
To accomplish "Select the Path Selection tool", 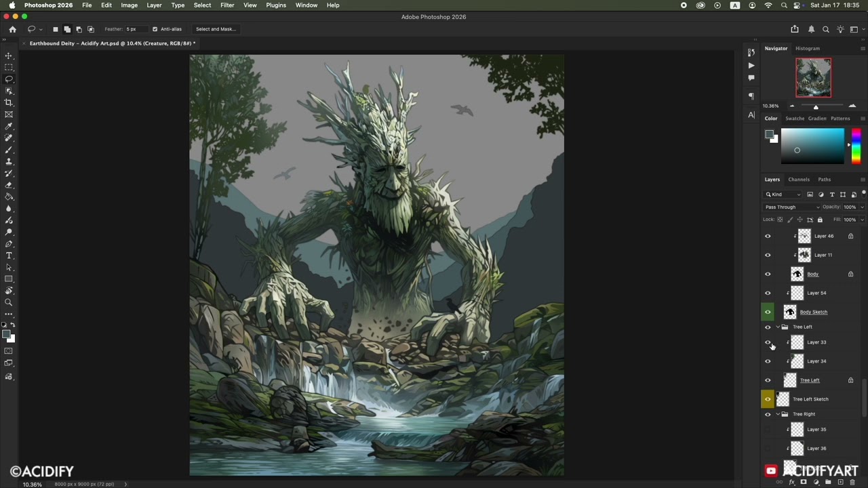I will pos(9,267).
